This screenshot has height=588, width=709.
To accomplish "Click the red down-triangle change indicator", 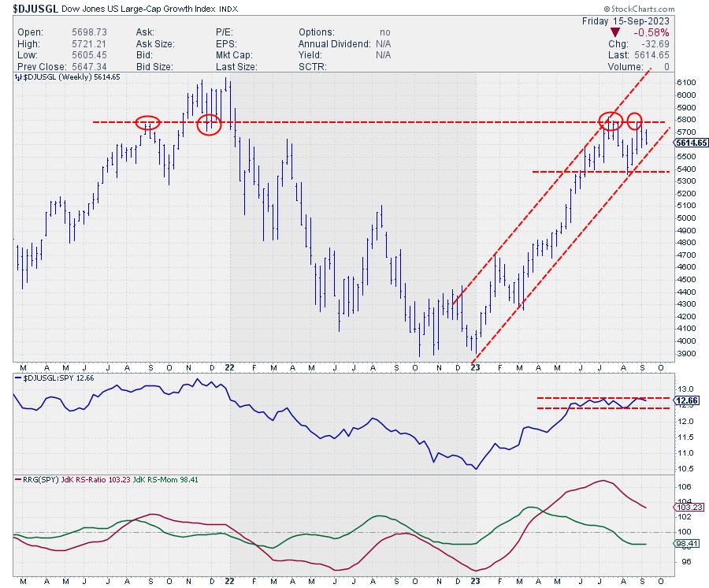I will tap(614, 32).
